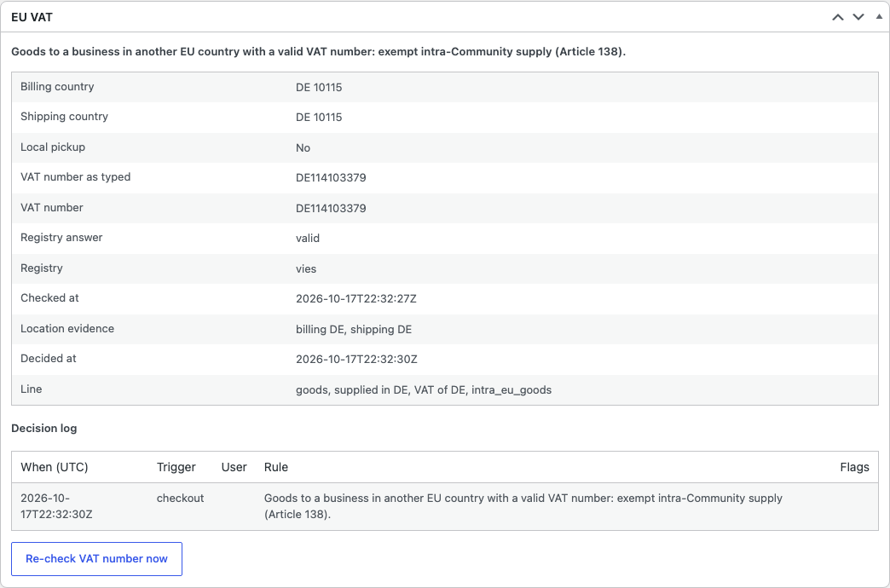Select the Decision log heading
Image resolution: width=890 pixels, height=588 pixels.
click(43, 429)
